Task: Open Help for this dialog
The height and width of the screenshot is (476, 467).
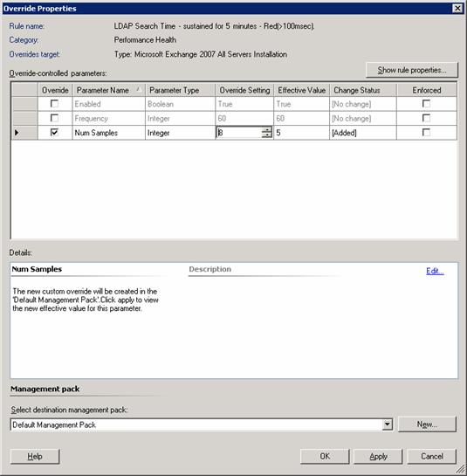Action: pyautogui.click(x=35, y=456)
